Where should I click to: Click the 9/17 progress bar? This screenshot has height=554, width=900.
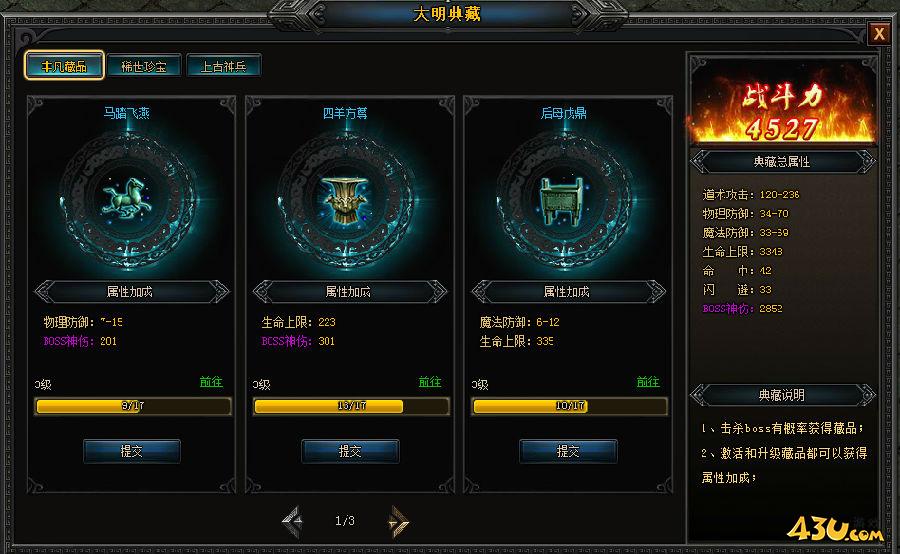133,406
